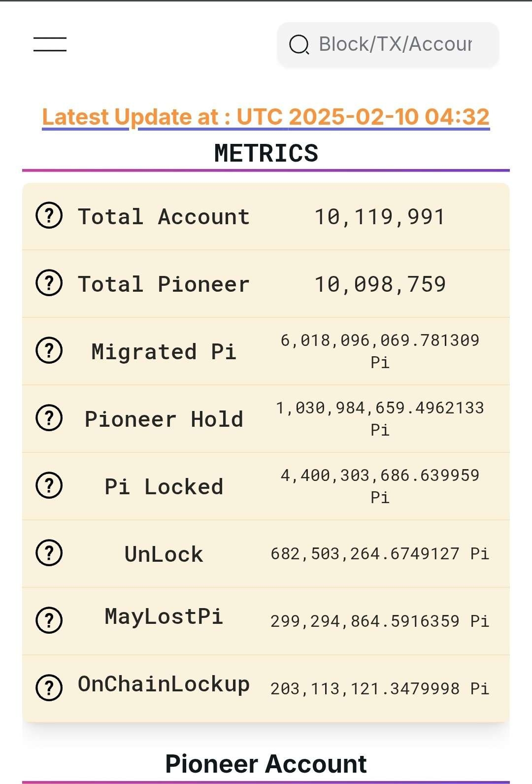Screen dimensions: 532x784
Task: Open the OnChainLockup help icon
Action: pos(49,688)
